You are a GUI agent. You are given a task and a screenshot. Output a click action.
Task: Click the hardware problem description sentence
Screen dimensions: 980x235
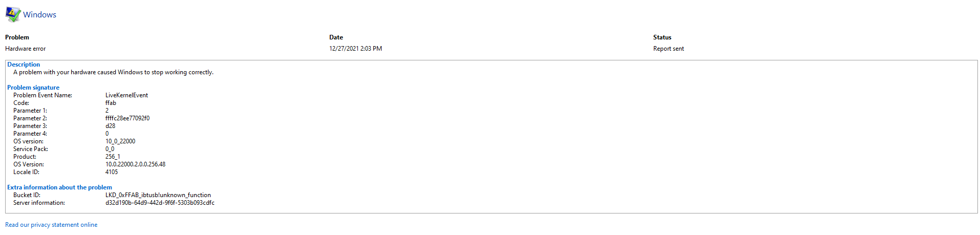click(x=113, y=72)
